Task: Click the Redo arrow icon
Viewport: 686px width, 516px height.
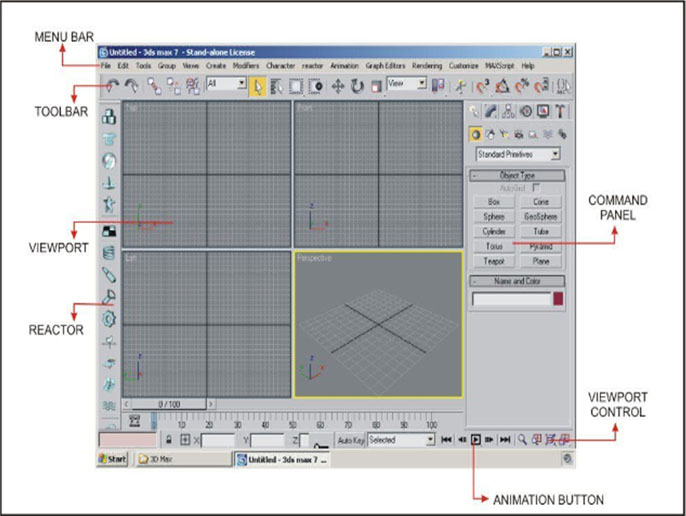Action: click(x=132, y=85)
